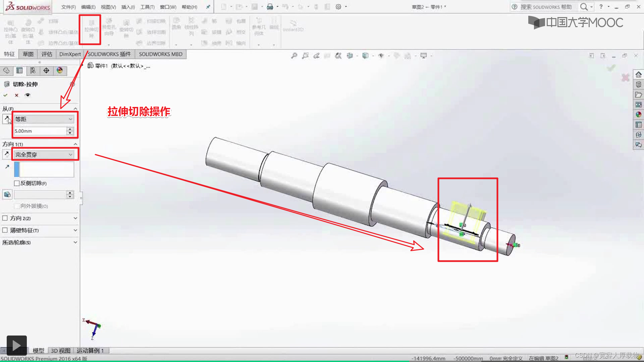The width and height of the screenshot is (644, 362).
Task: Open the 完全贯穿 end condition dropdown
Action: pyautogui.click(x=44, y=155)
